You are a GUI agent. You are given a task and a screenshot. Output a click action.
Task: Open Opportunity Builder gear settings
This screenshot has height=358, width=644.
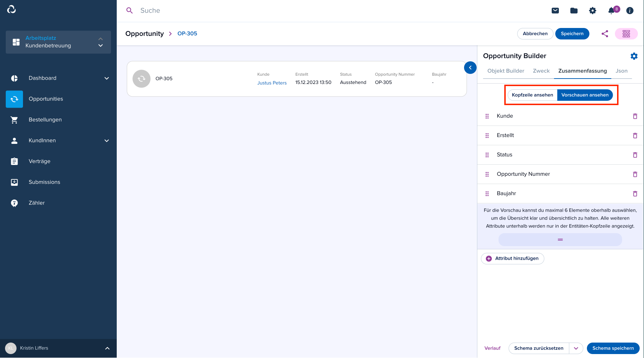point(634,56)
